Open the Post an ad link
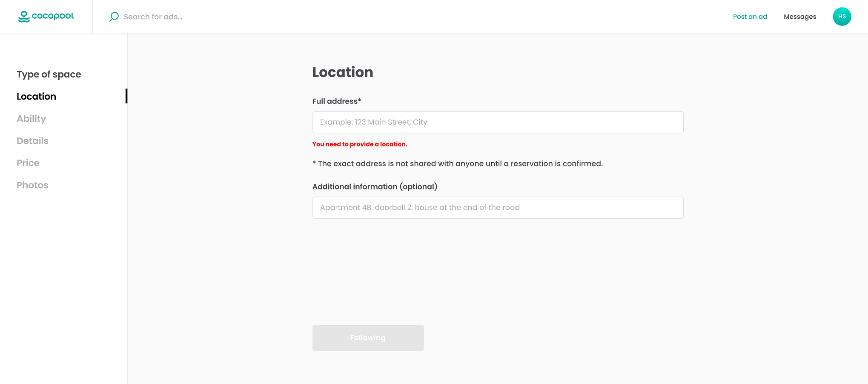Screen dimensions: 868x384 tap(750, 17)
